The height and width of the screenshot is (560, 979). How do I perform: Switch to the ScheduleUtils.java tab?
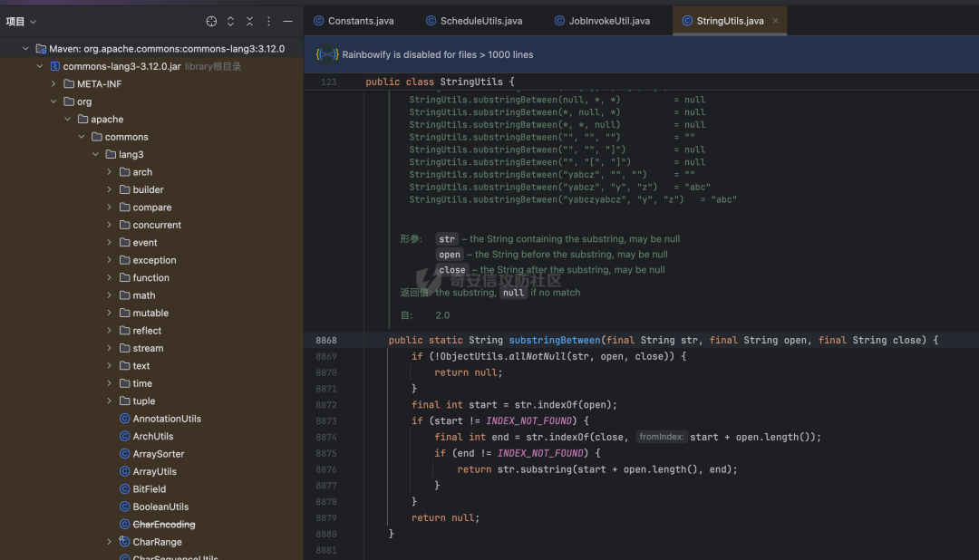click(x=474, y=21)
